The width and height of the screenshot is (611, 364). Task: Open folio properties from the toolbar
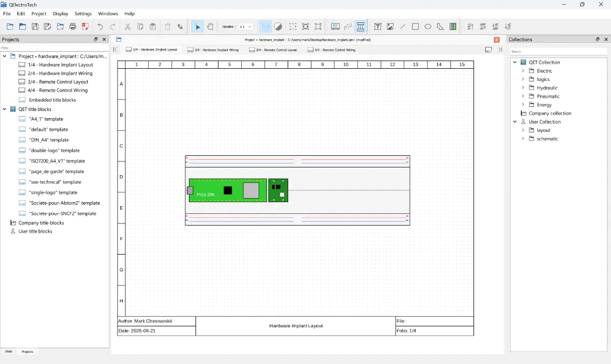(x=336, y=26)
